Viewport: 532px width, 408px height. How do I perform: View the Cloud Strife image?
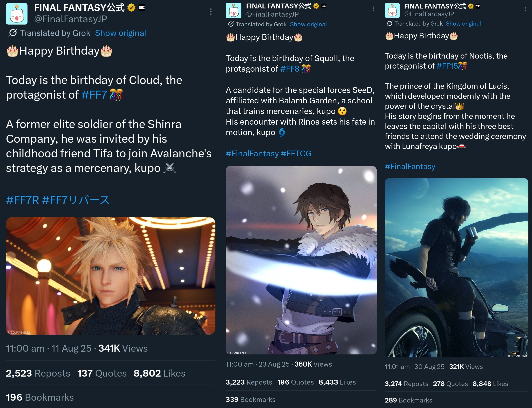[111, 276]
